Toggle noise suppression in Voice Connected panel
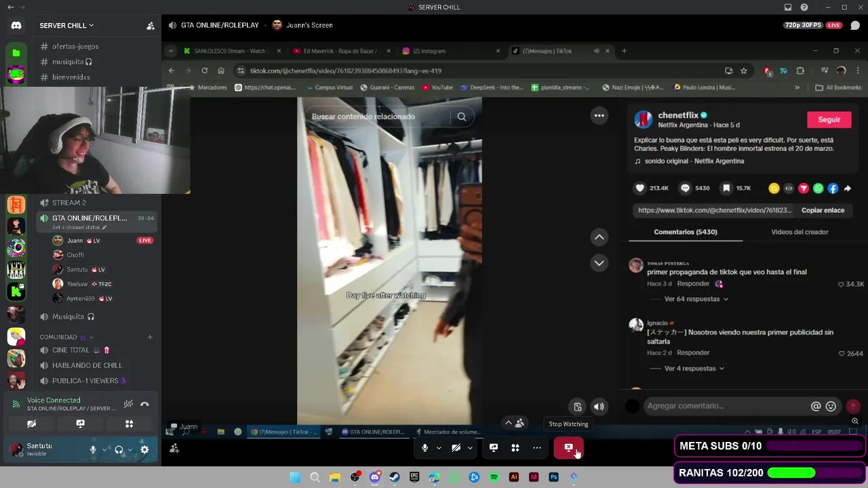Screen dimensions: 868x488 point(128,404)
